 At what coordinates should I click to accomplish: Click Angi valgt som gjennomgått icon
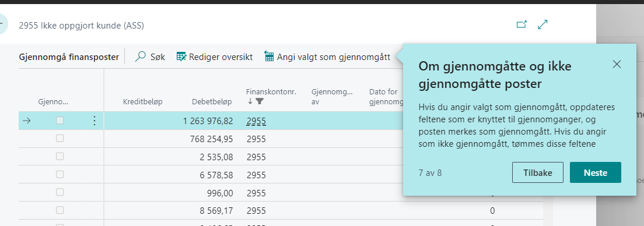[x=269, y=57]
